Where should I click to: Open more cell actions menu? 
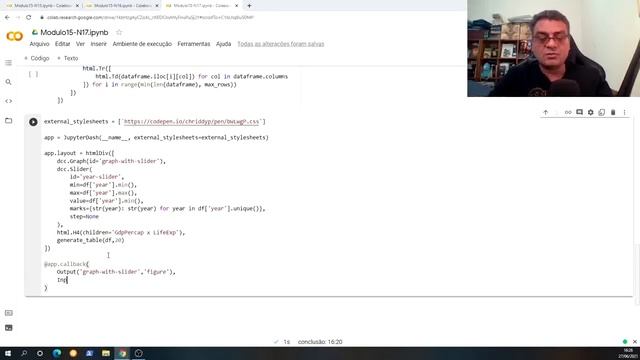[624, 112]
